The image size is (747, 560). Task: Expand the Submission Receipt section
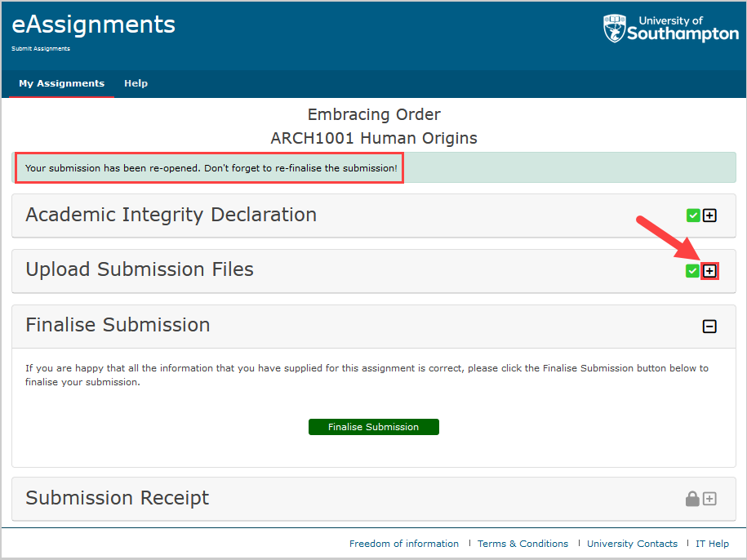709,498
